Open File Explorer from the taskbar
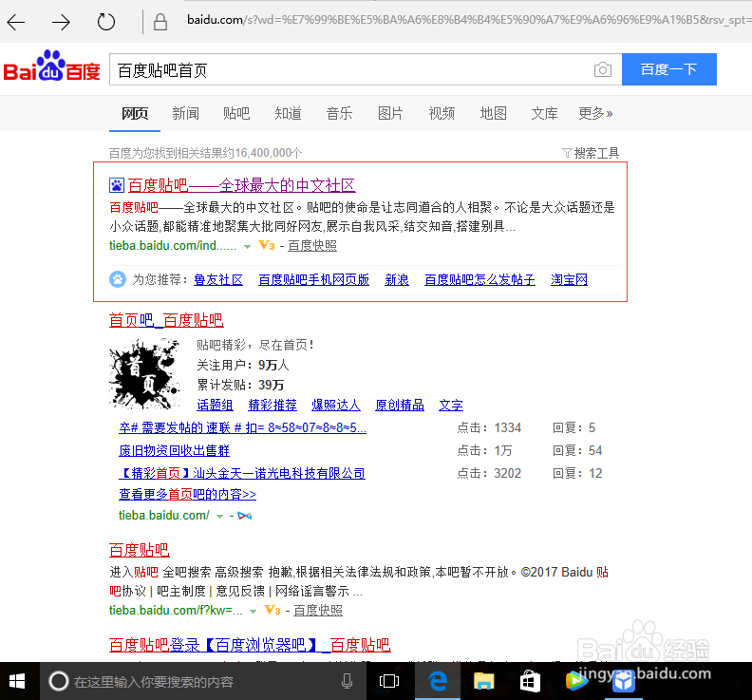Screen dimensions: 752x700 (483, 681)
